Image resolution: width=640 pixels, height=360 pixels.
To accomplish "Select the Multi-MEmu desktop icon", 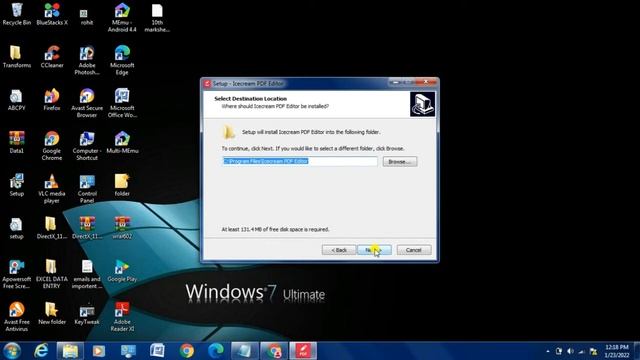I will [x=122, y=142].
